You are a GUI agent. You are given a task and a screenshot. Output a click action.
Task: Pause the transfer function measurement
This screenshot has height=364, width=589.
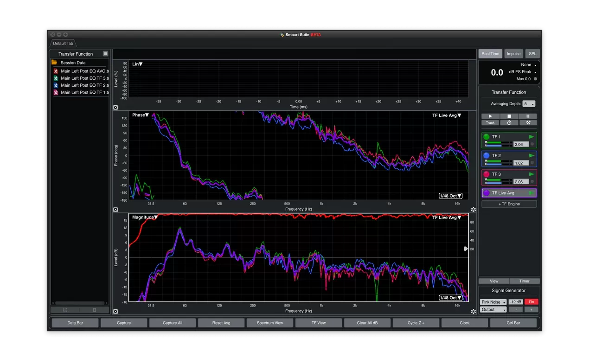pos(528,116)
